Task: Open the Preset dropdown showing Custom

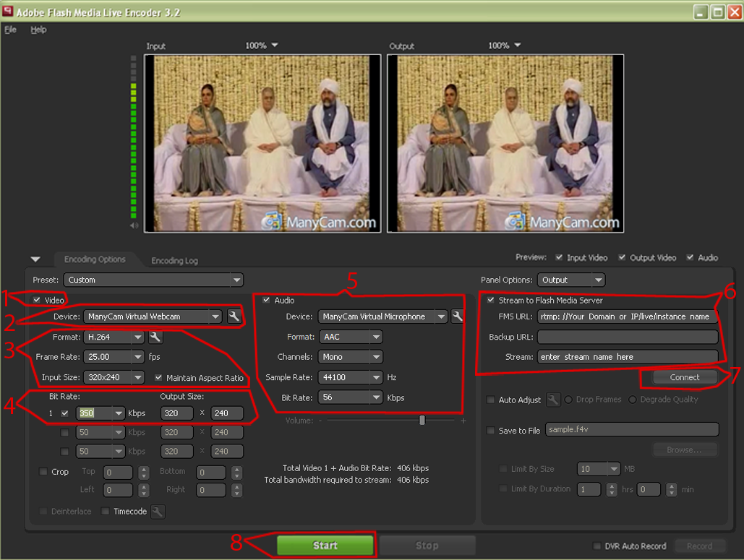Action: 153,280
